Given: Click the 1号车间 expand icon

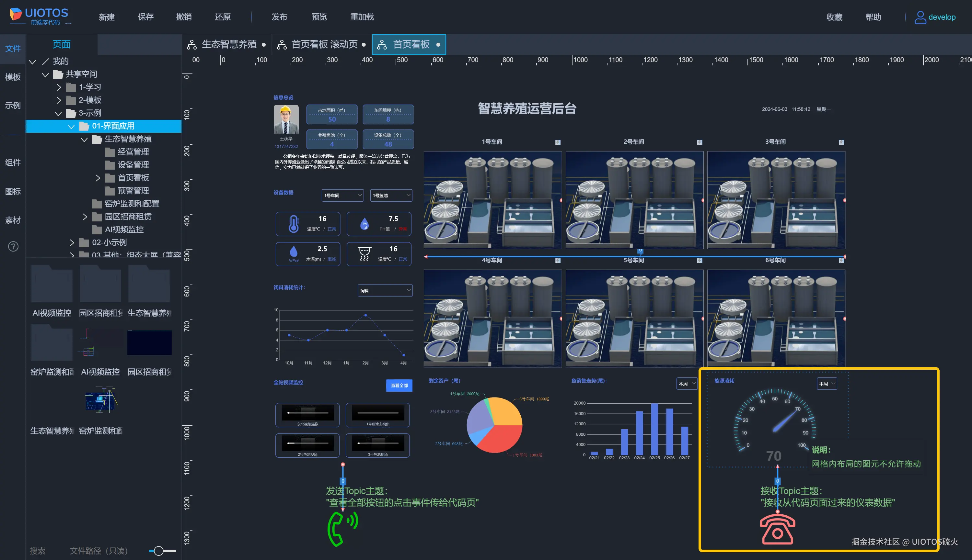Looking at the screenshot, I should (x=558, y=142).
